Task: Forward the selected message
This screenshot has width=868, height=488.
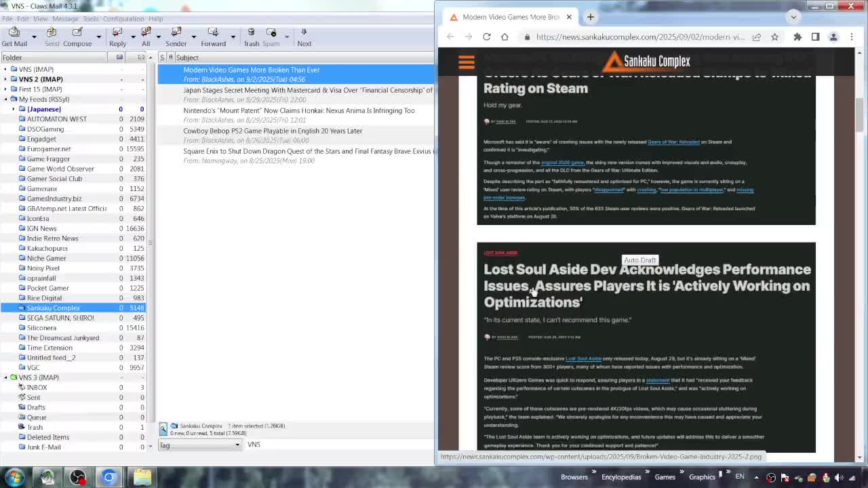Action: click(x=213, y=37)
